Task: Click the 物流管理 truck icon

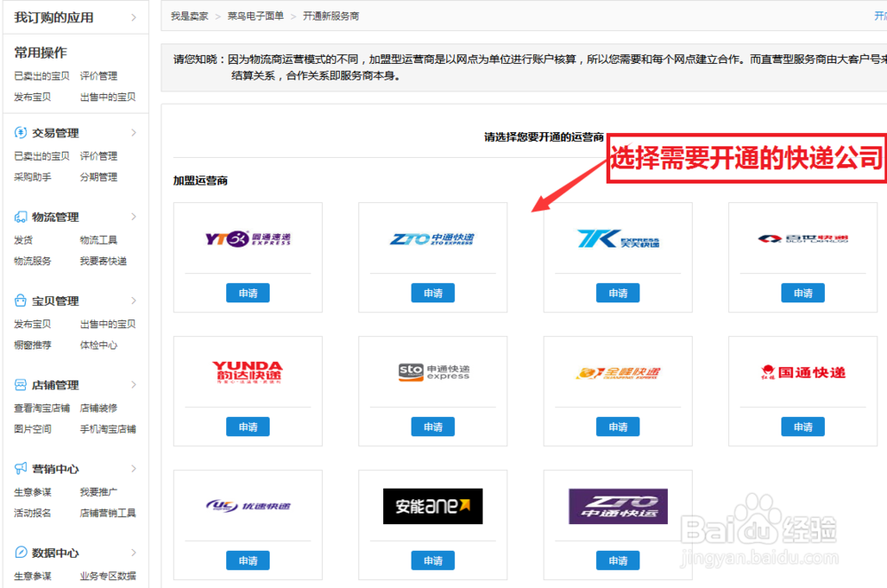Action: coord(20,216)
